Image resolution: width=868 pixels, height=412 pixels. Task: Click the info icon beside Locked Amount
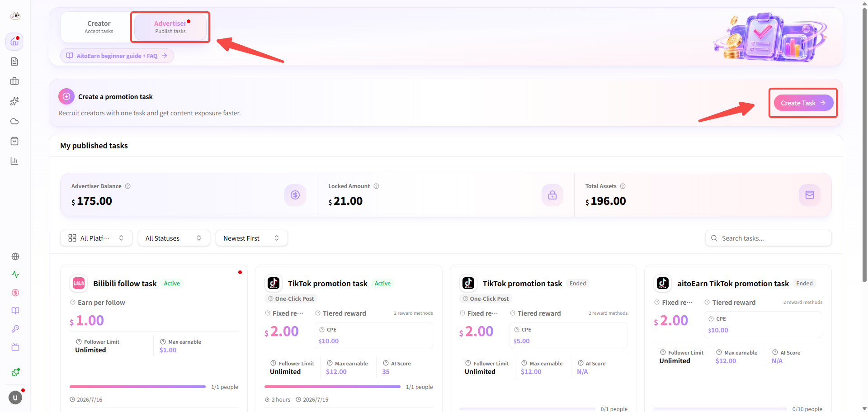(376, 186)
